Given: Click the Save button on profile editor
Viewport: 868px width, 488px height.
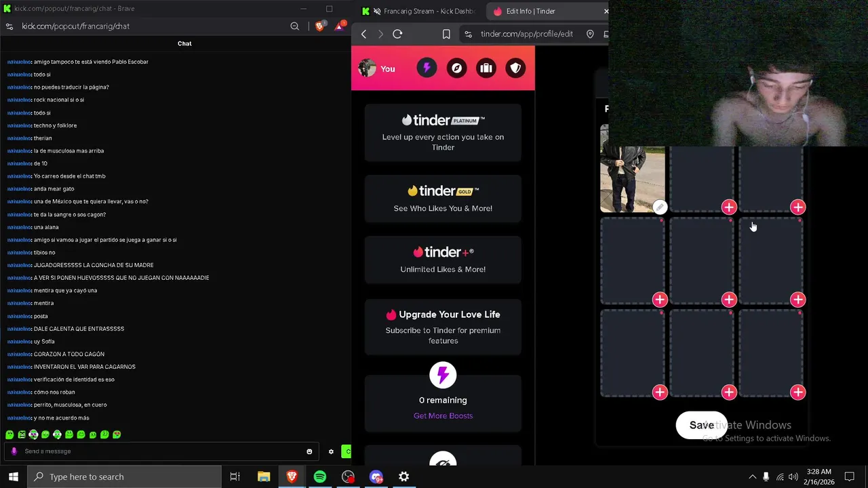Looking at the screenshot, I should [701, 426].
